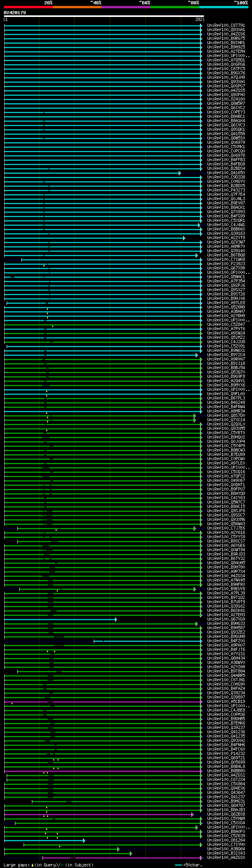This screenshot has width=252, height=868.
Task: Click label UniRef100_C7IYH0
Action: (226, 845)
